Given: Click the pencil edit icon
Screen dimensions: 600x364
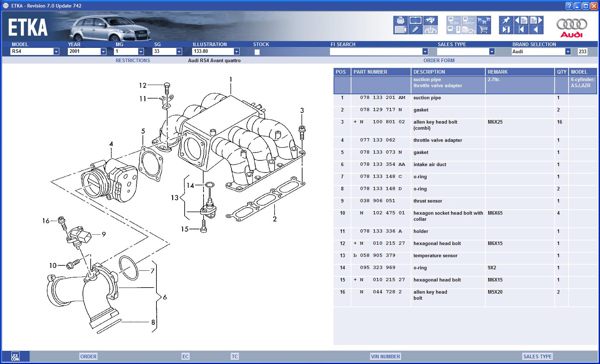Looking at the screenshot, I should coord(415,30).
